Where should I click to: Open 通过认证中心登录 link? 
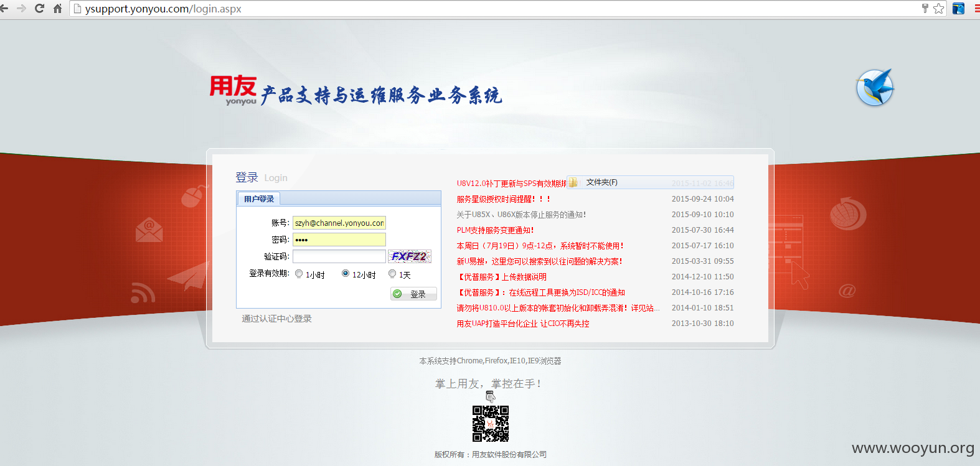[277, 319]
